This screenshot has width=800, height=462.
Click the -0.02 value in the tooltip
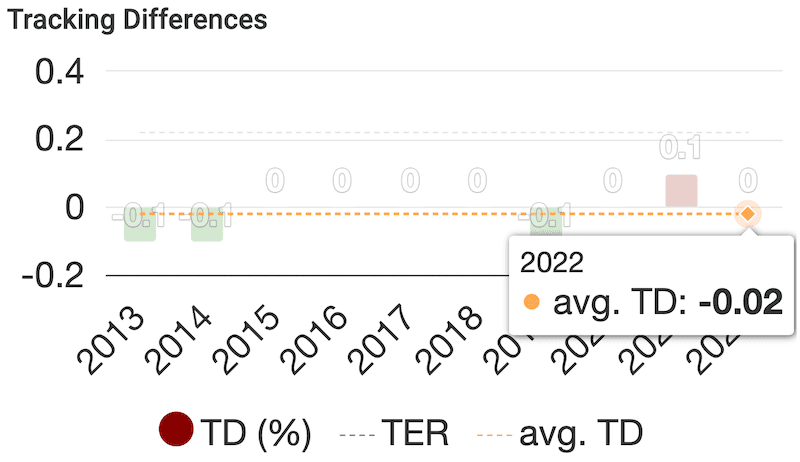740,302
